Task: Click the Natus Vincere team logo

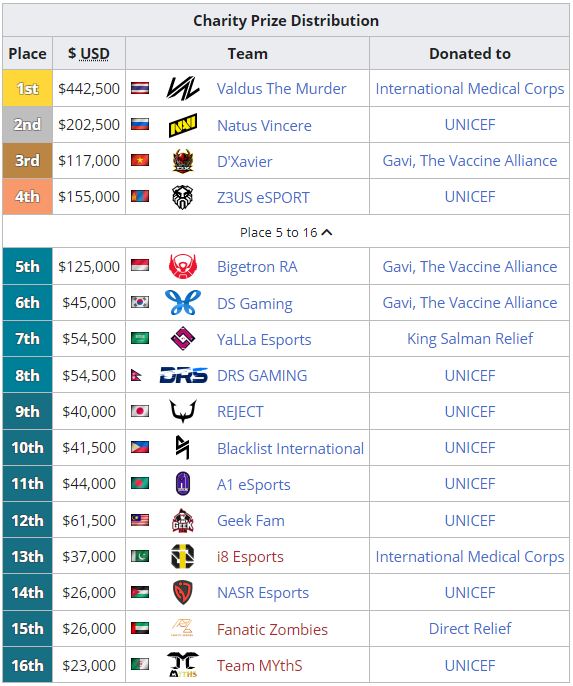Action: point(183,125)
